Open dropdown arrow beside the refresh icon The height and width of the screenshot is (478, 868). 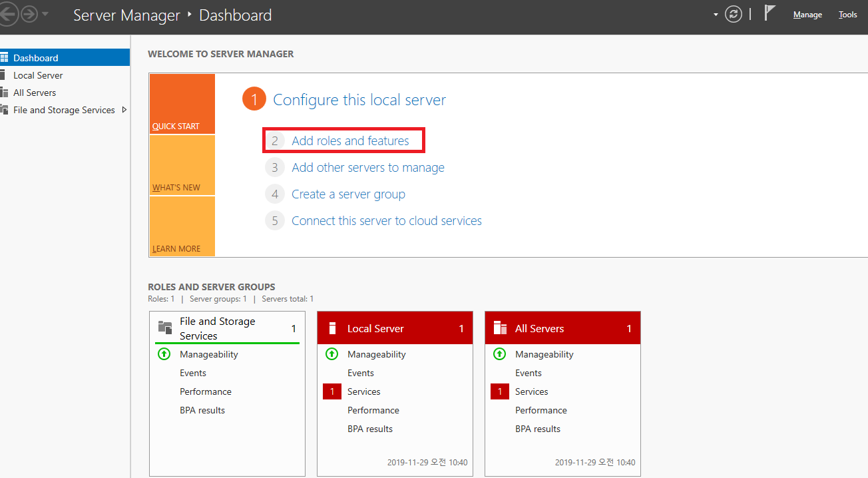tap(716, 15)
